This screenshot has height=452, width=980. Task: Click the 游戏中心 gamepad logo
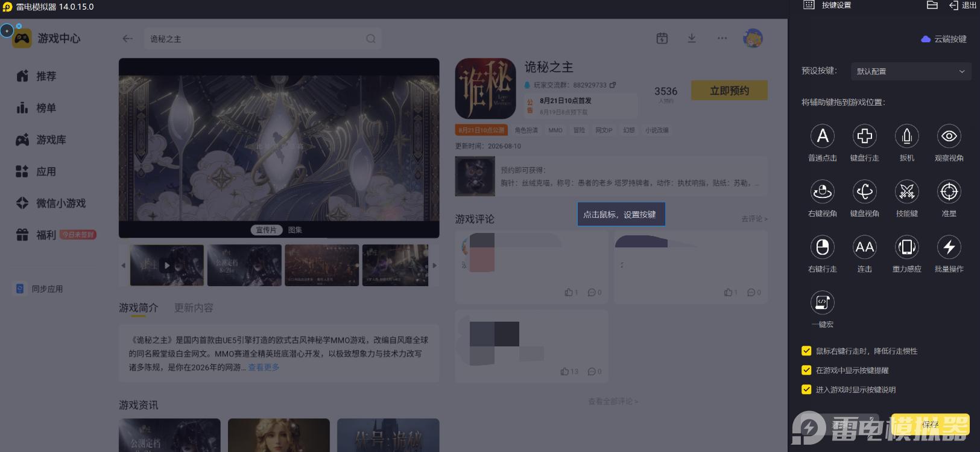(22, 39)
